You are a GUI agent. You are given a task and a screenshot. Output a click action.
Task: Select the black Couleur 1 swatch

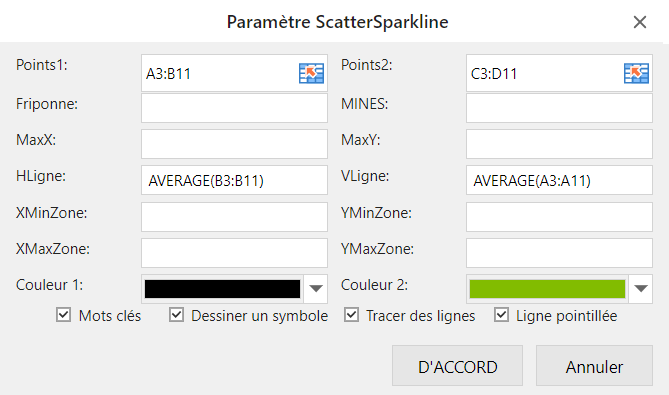point(222,289)
